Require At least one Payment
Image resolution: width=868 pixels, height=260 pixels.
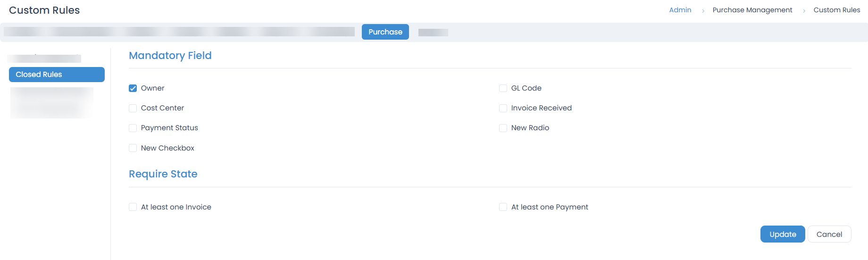coord(503,207)
